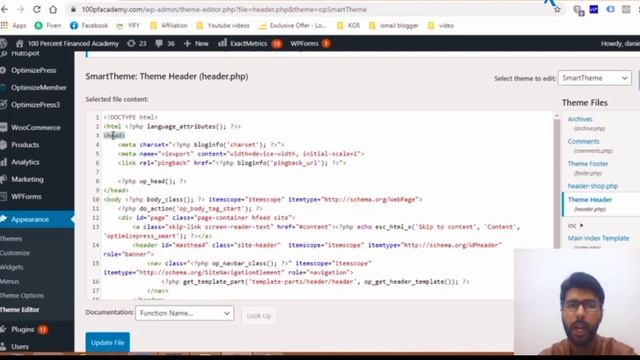Image resolution: width=640 pixels, height=360 pixels.
Task: Expand the inc folder
Action: pyautogui.click(x=575, y=225)
